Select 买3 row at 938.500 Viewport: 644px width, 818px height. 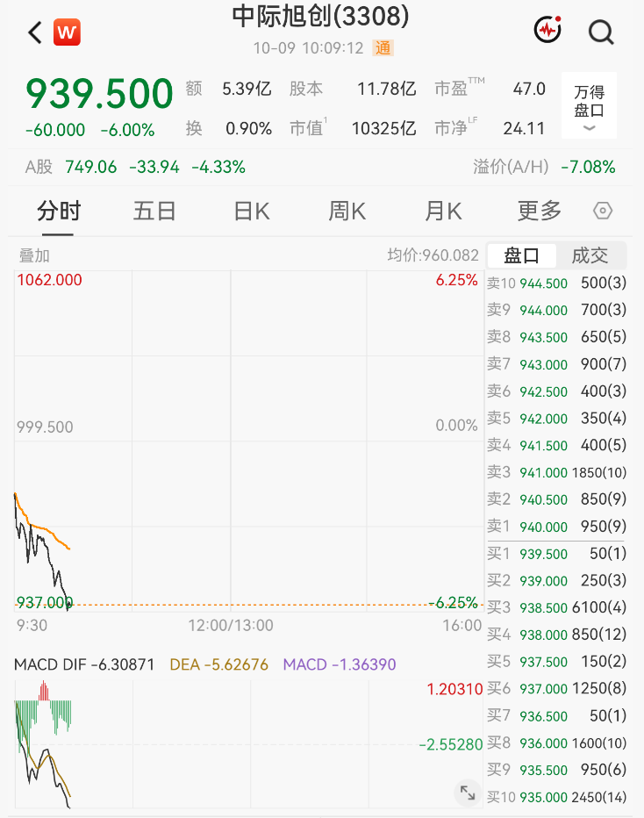[556, 607]
